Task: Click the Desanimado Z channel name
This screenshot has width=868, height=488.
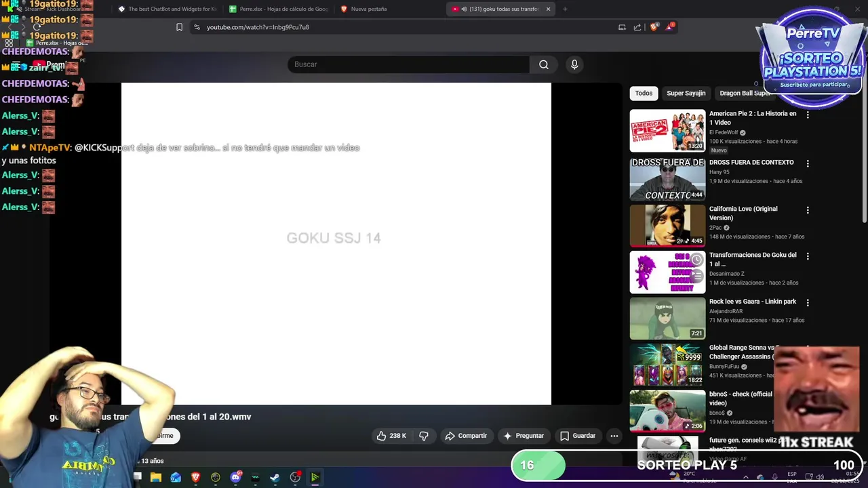Action: pos(726,274)
